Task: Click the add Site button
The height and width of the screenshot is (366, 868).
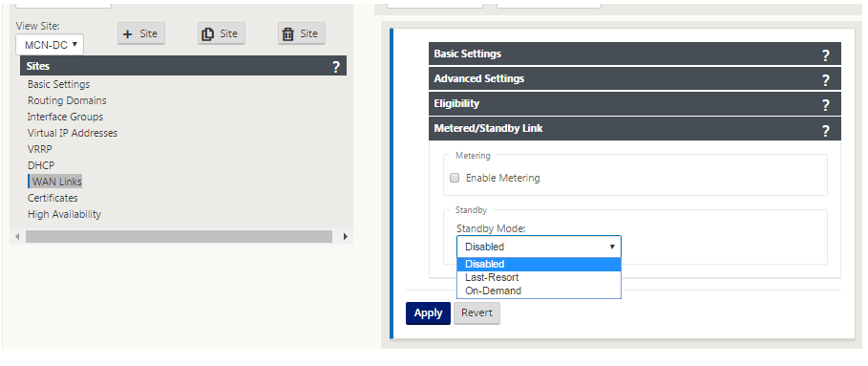Action: 141,33
